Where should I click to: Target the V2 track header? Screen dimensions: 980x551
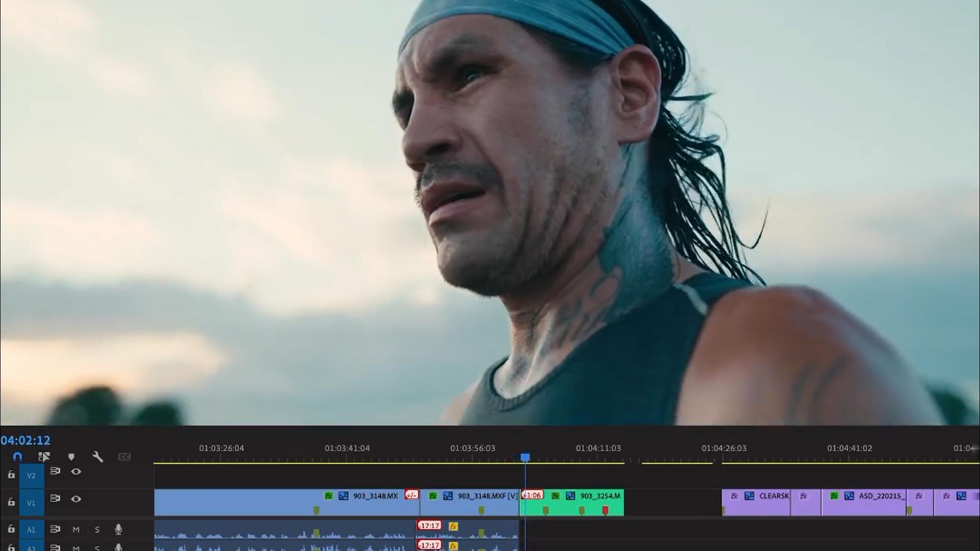31,475
